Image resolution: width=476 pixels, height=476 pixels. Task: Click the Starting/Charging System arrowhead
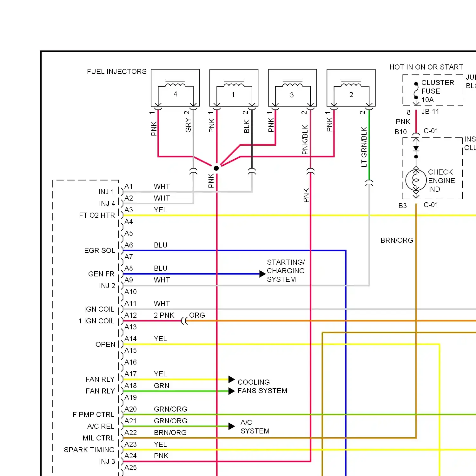point(262,274)
